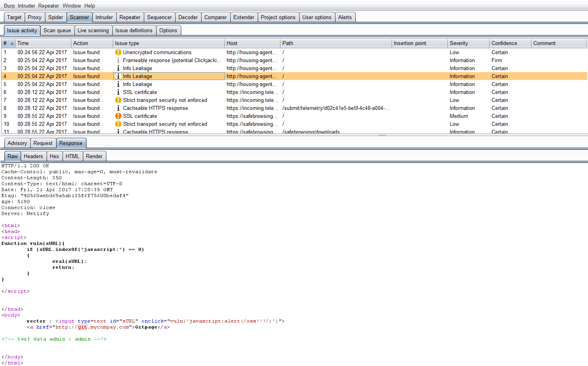Click info icon for row 8 Cacheable HTTPS response
The height and width of the screenshot is (366, 588).
118,108
